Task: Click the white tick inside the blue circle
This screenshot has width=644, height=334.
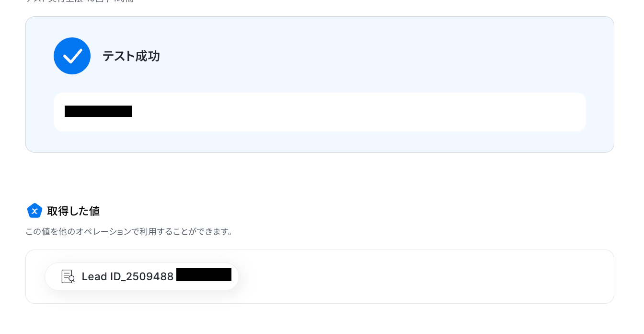Action: tap(73, 56)
